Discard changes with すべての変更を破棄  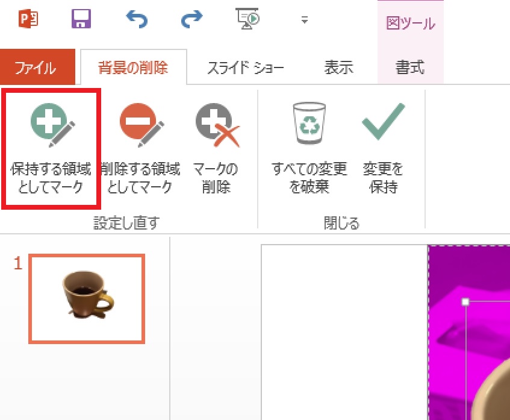point(309,148)
